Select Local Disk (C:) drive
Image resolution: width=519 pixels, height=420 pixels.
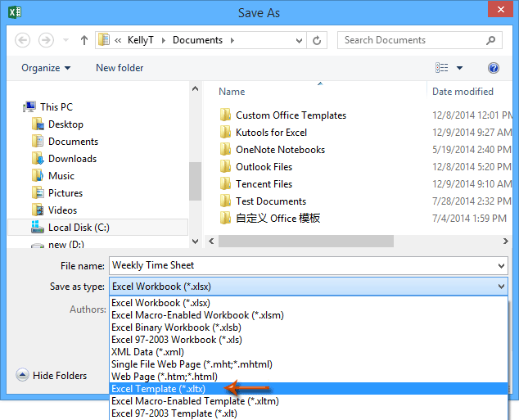pyautogui.click(x=79, y=228)
